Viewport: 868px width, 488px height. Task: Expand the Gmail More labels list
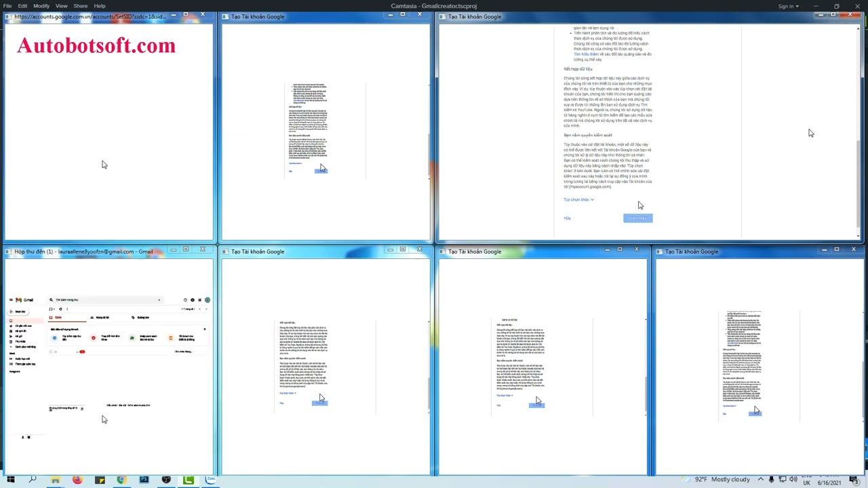[23, 348]
